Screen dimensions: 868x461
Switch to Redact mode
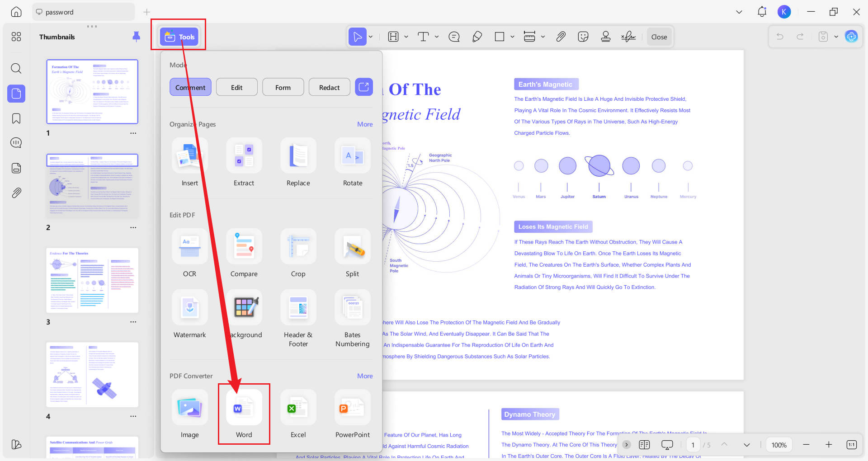coord(329,87)
